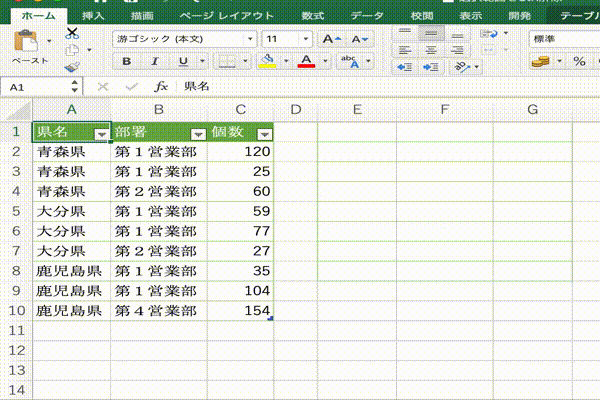Open the font name dropdown
Viewport: 600px width, 400px height.
pos(249,38)
